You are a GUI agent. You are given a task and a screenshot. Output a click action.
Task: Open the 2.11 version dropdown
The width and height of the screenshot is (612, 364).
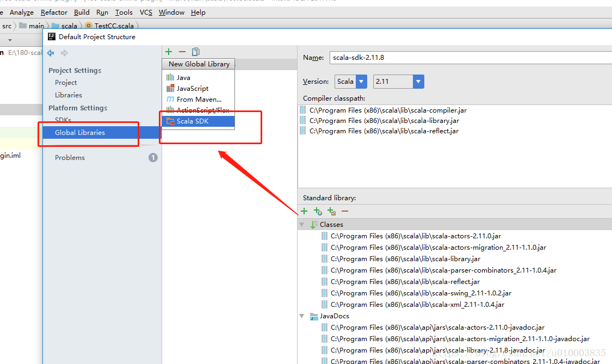[418, 82]
